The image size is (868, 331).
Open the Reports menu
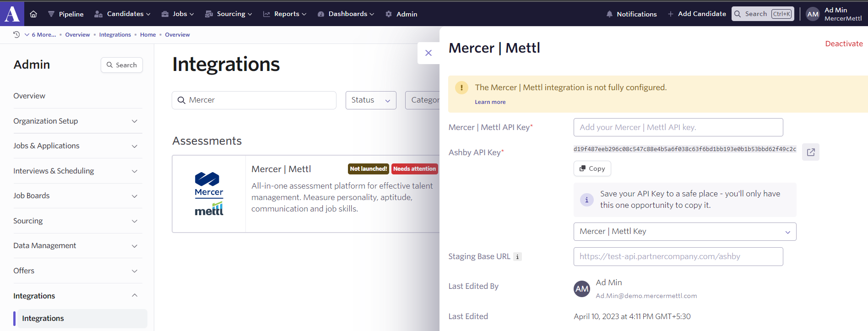click(x=285, y=14)
